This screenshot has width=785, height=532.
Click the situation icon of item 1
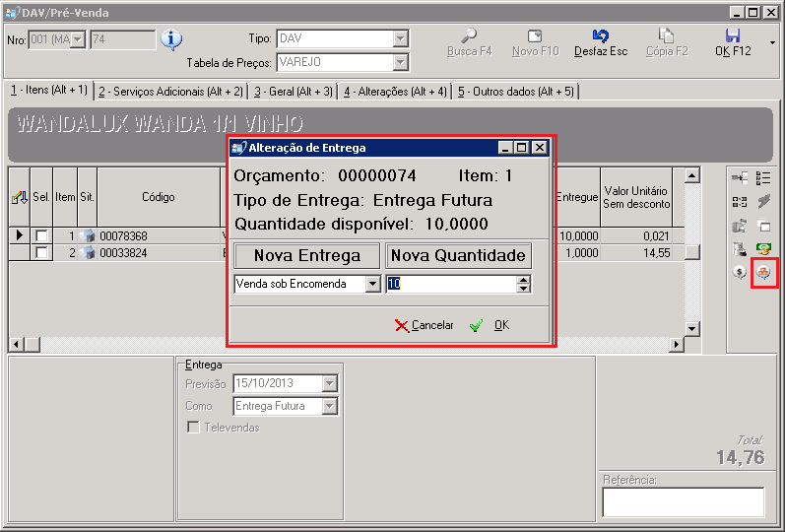pyautogui.click(x=88, y=235)
